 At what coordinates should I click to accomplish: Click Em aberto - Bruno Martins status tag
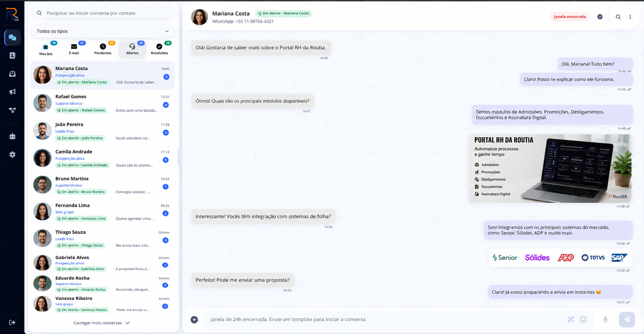(81, 192)
